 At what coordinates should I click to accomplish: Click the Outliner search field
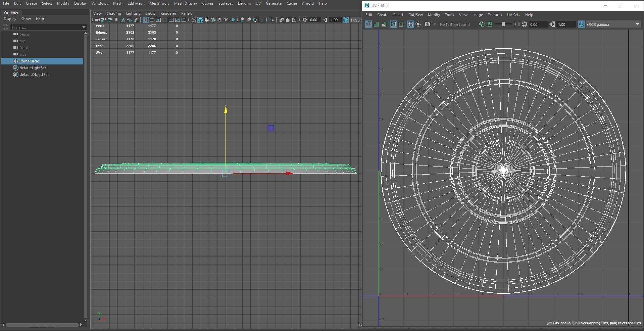pos(46,27)
